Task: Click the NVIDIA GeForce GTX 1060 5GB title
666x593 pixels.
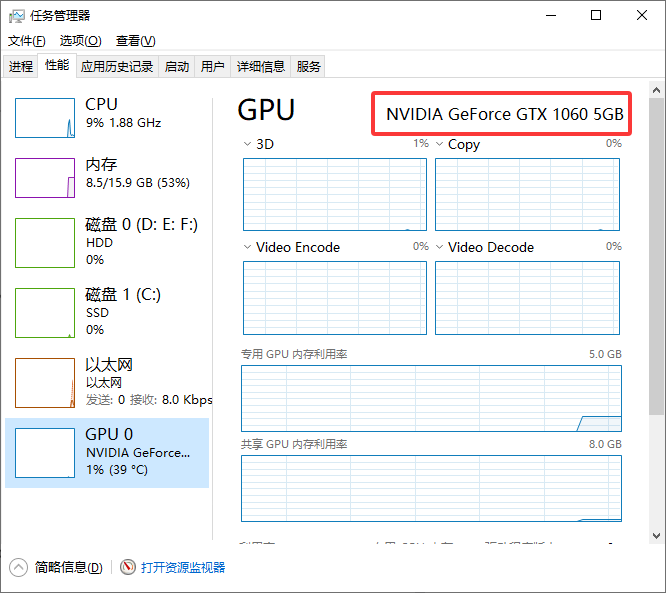Action: coord(505,114)
